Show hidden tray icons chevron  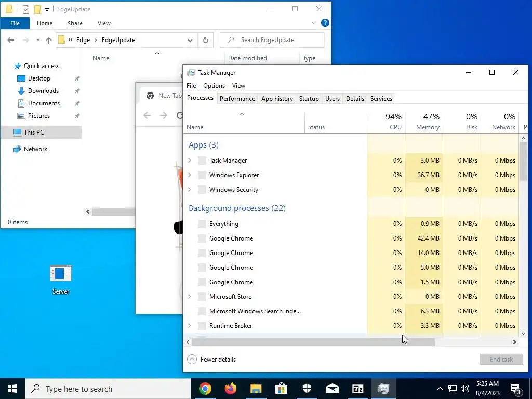tap(440, 389)
